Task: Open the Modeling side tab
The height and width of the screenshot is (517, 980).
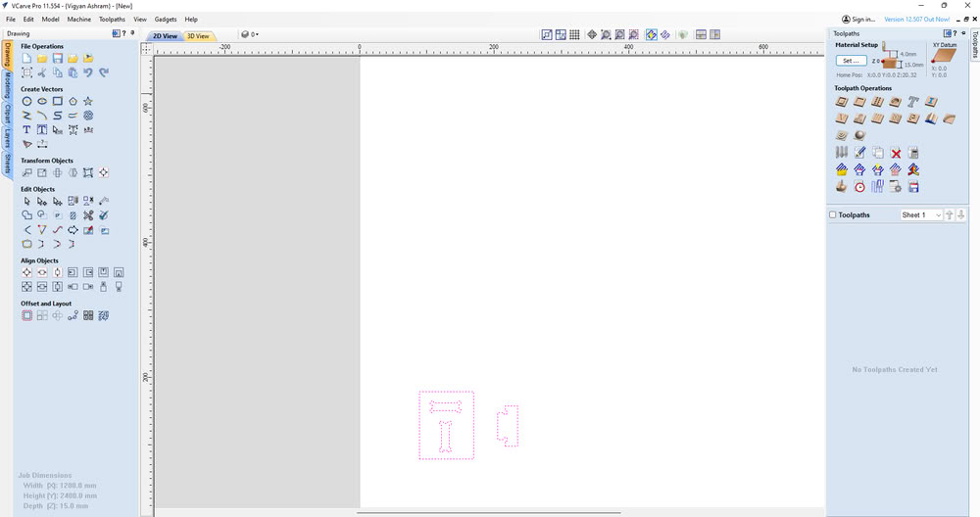Action: click(x=8, y=85)
